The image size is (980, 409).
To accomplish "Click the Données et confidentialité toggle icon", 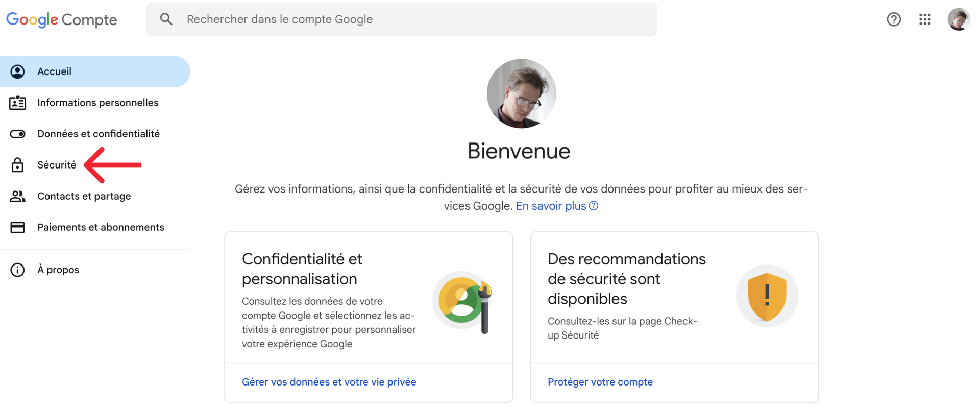I will [17, 134].
